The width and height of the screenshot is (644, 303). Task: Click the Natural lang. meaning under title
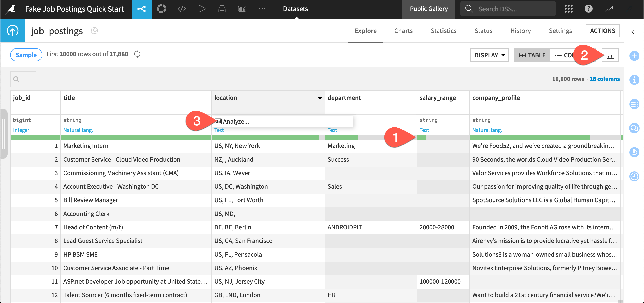78,130
